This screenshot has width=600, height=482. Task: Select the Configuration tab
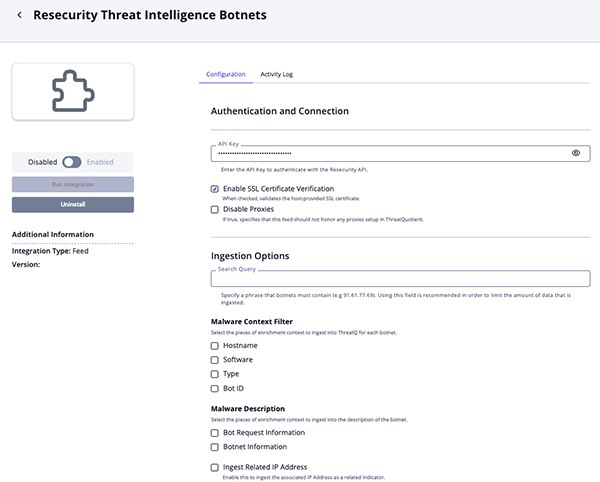(226, 74)
